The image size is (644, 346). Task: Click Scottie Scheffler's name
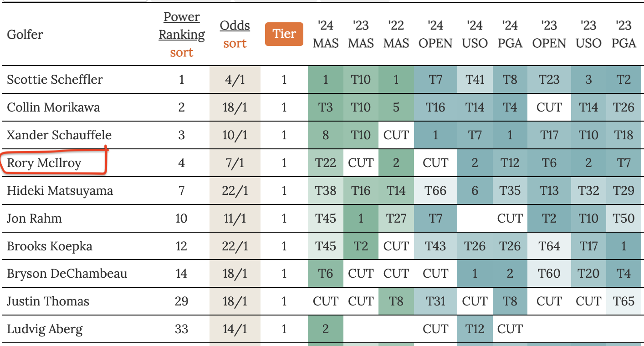coord(55,80)
